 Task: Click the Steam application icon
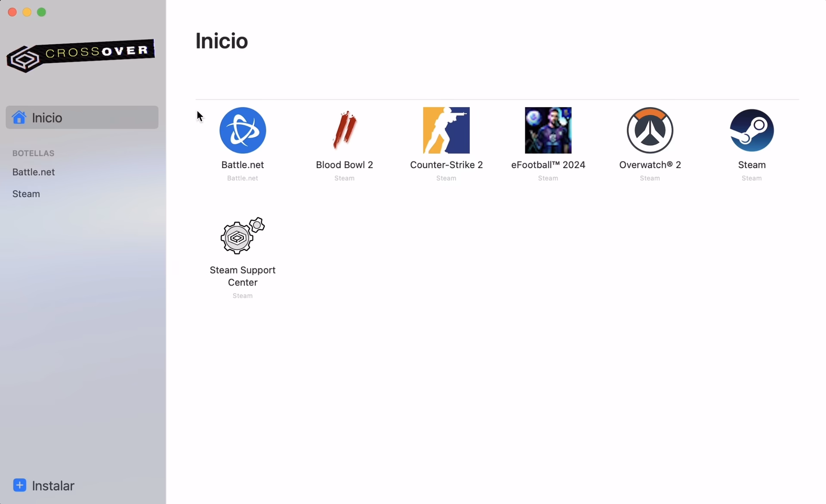[x=752, y=130]
